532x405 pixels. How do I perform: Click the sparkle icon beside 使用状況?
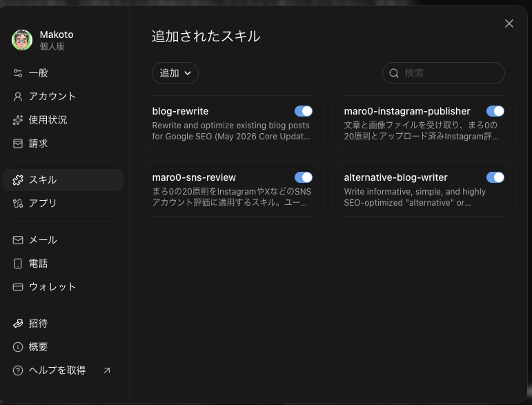coord(18,120)
